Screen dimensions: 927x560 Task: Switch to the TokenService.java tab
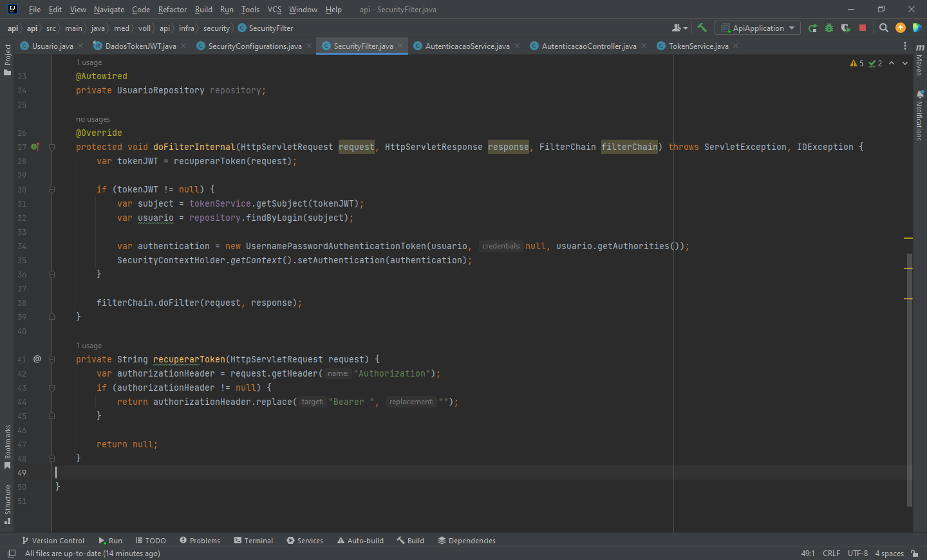(698, 46)
